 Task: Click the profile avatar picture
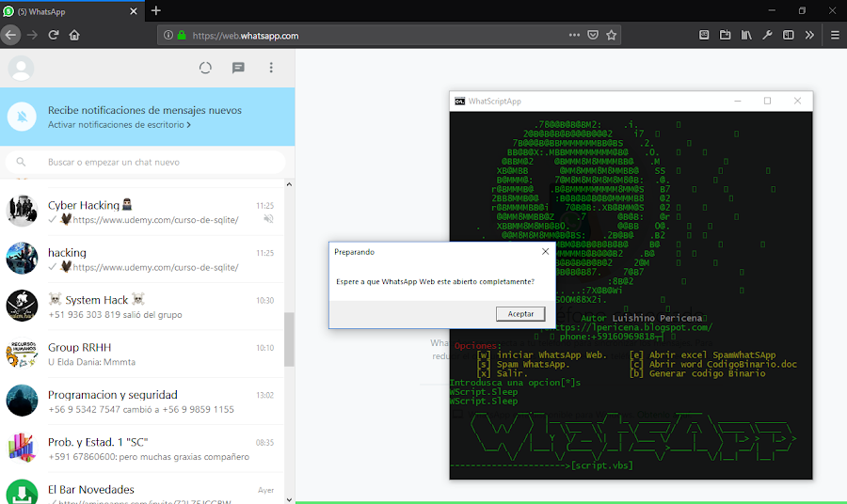pos(21,68)
